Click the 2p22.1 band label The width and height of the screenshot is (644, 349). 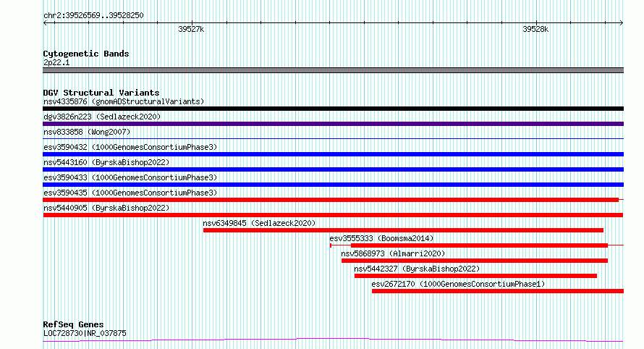coord(56,62)
